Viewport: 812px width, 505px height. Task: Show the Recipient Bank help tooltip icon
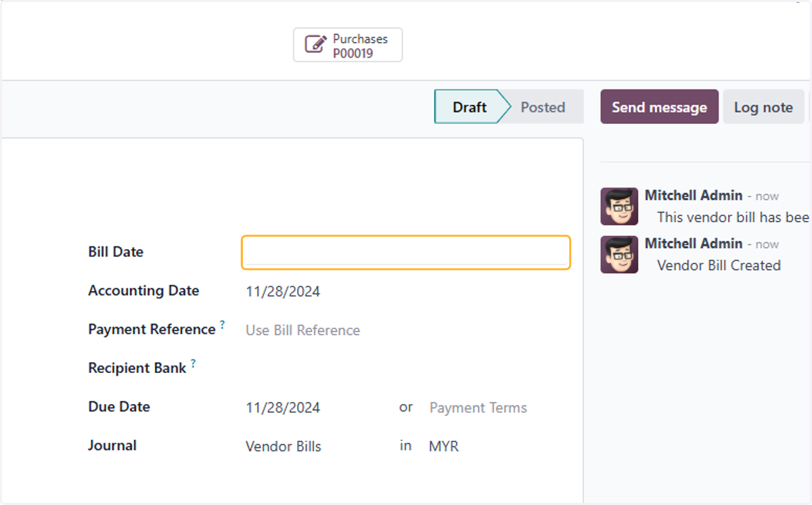click(193, 364)
